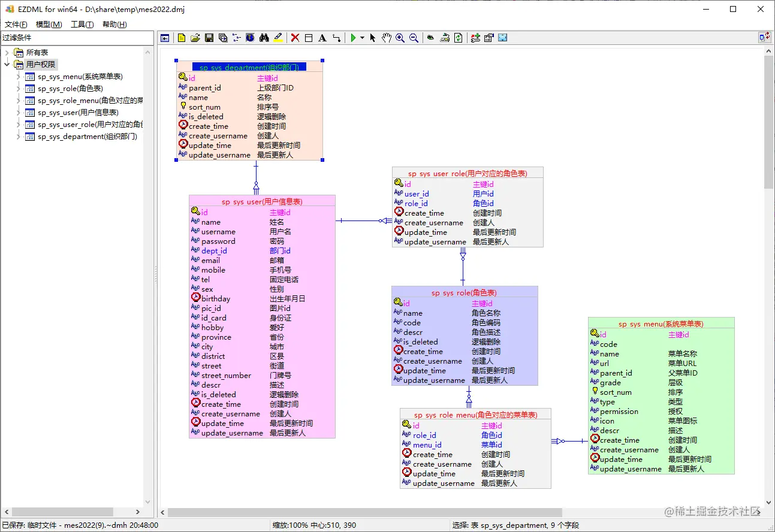Select sp_sys_role(角色表) in the tree
This screenshot has width=775, height=532.
point(70,89)
